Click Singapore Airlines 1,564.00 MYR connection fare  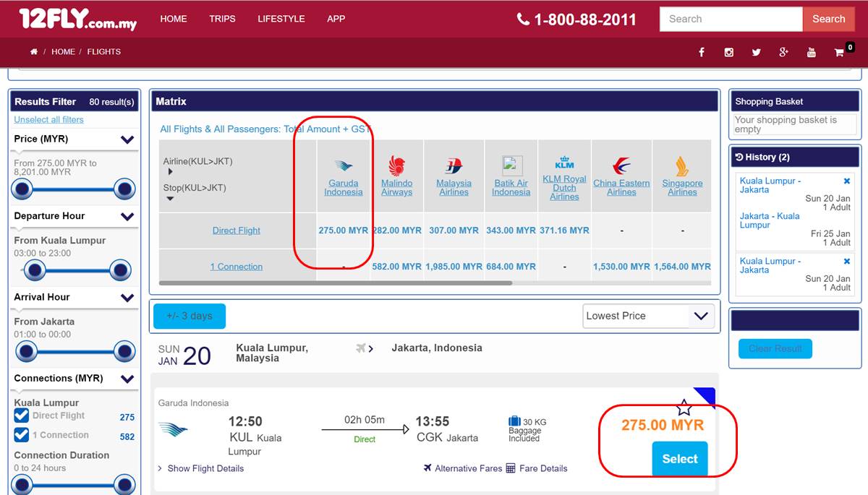682,267
